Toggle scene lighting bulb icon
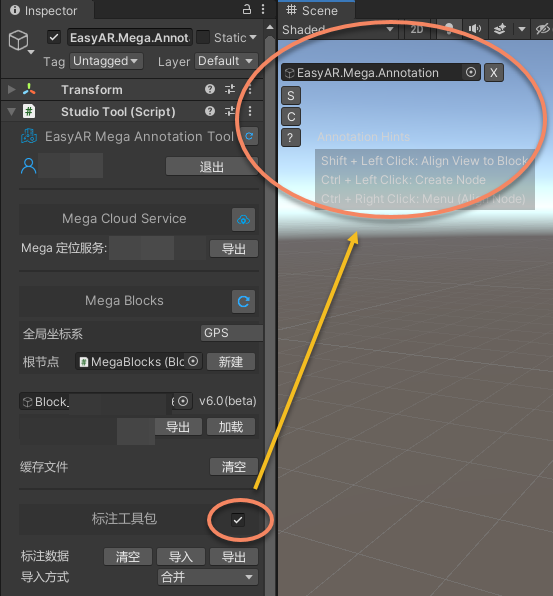This screenshot has height=596, width=553. 449,29
